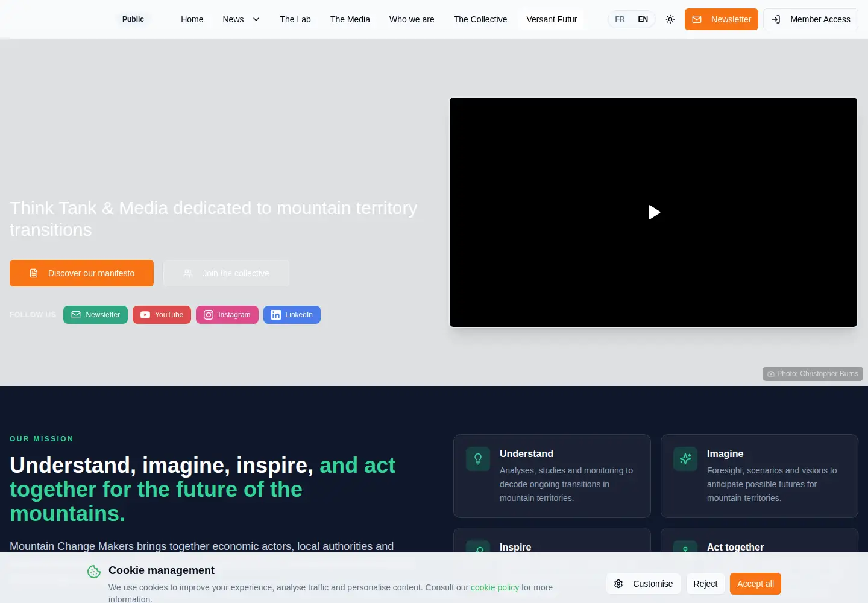Accept all cookies
The height and width of the screenshot is (603, 868).
[755, 584]
